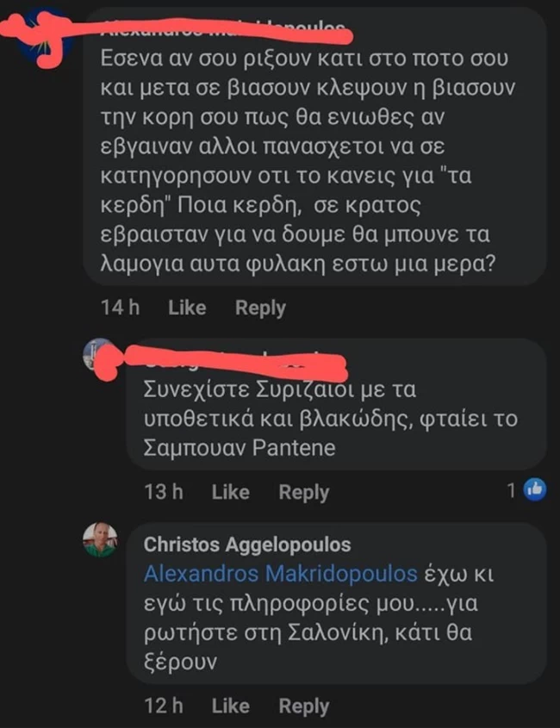Click the 14 h timestamp
Screen dimensions: 560x728
(x=121, y=308)
